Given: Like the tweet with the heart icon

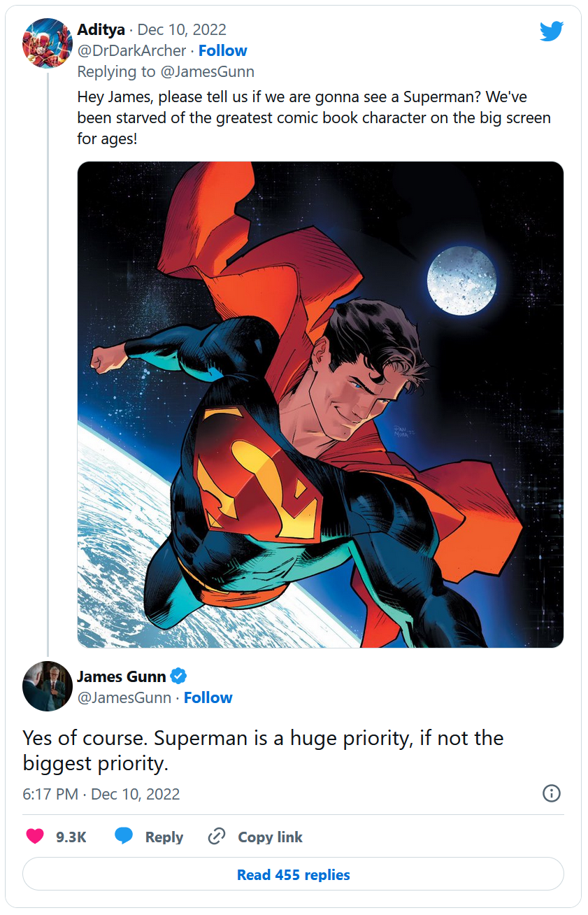Looking at the screenshot, I should (x=35, y=837).
